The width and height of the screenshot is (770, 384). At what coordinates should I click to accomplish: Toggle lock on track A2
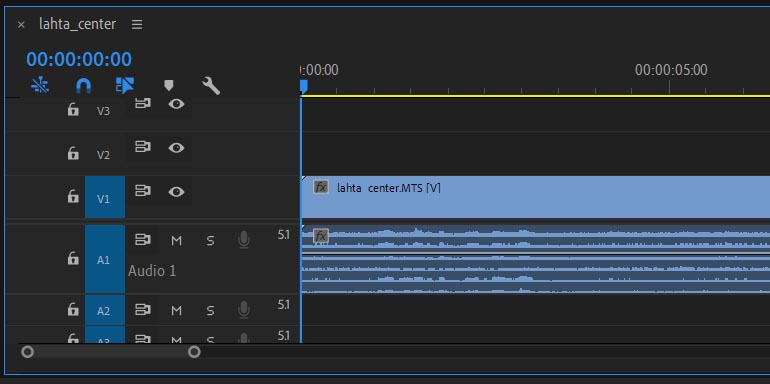[x=73, y=309]
